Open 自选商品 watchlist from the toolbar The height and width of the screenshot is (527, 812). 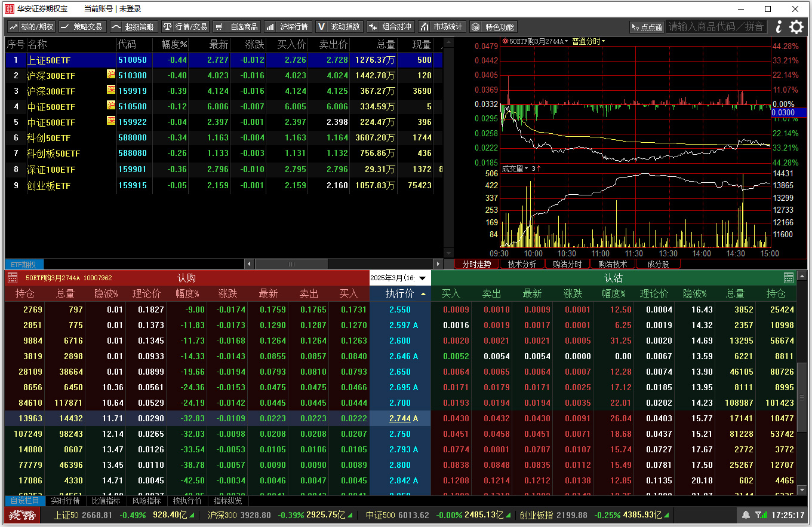236,27
